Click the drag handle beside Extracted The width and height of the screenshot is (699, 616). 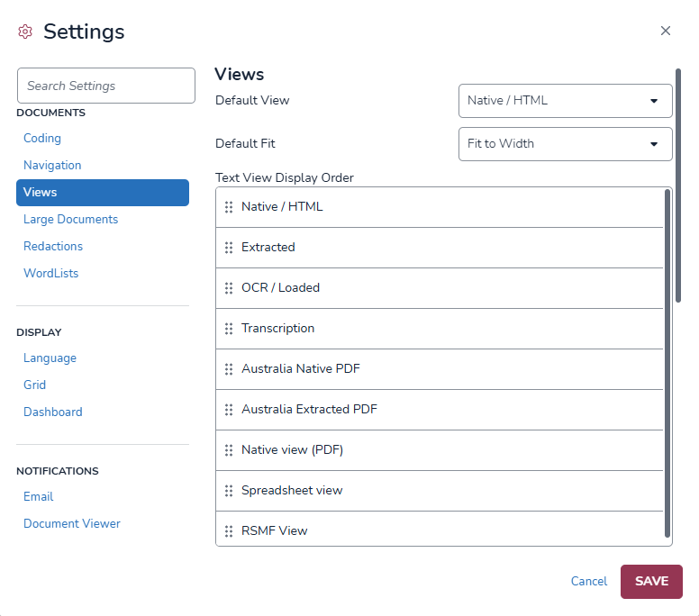pyautogui.click(x=229, y=248)
